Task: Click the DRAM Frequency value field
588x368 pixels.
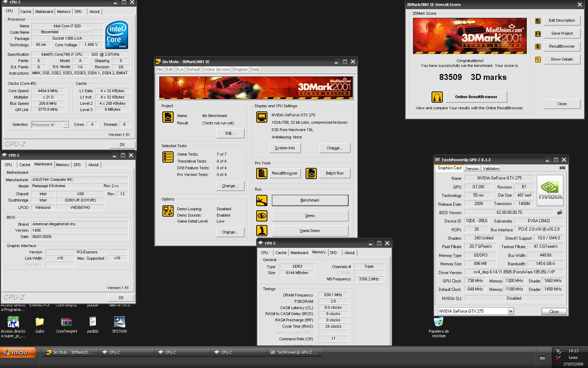Action: (333, 295)
